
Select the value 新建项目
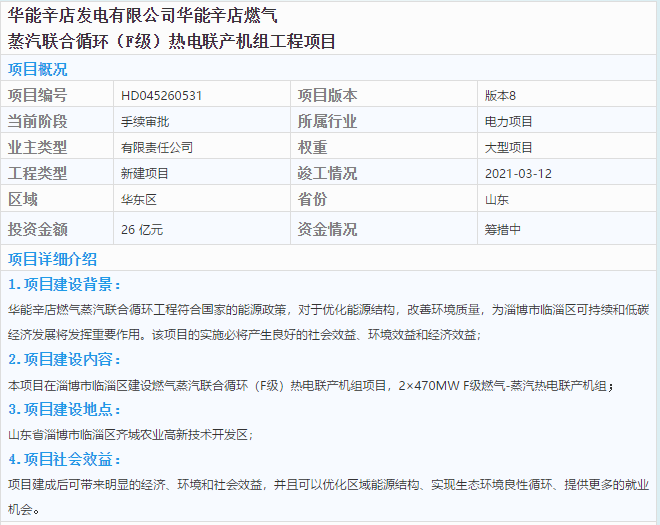145,173
